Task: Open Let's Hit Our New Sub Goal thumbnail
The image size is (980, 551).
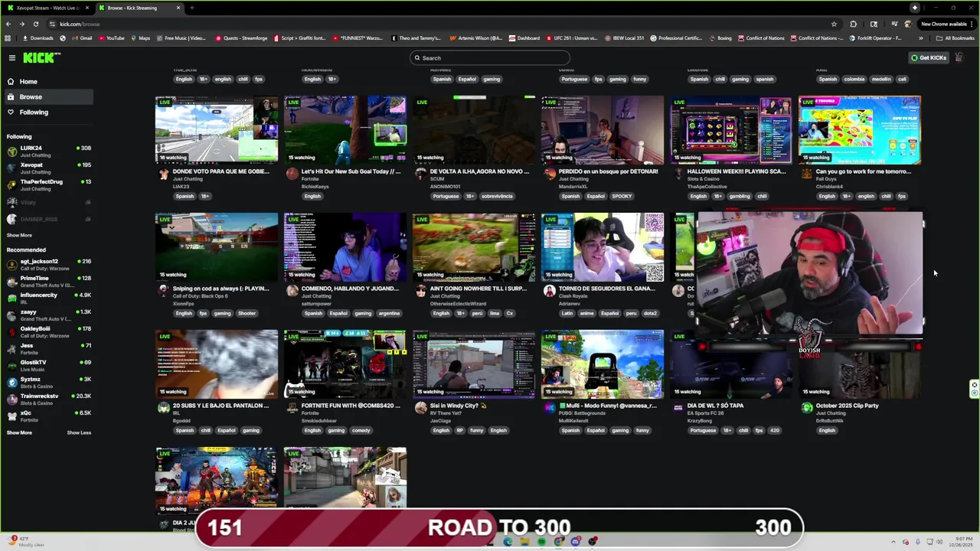Action: click(x=345, y=129)
